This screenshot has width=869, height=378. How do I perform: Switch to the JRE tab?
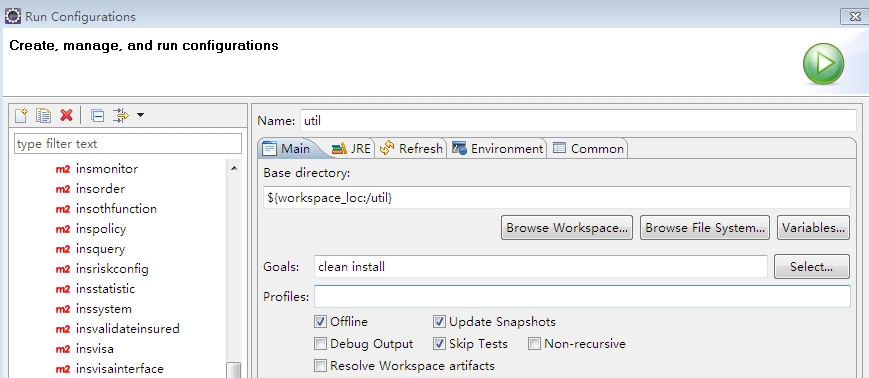tap(351, 149)
